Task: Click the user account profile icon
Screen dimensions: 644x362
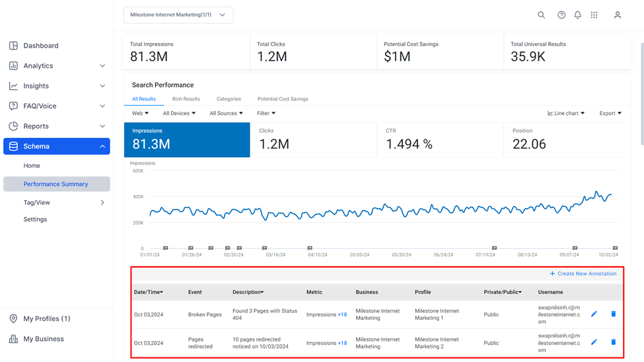Action: [x=618, y=15]
